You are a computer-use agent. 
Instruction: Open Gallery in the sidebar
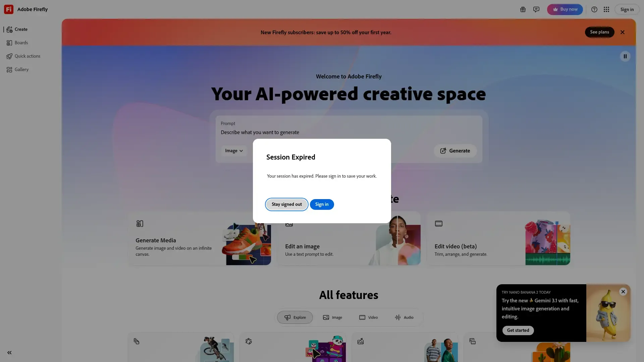21,70
